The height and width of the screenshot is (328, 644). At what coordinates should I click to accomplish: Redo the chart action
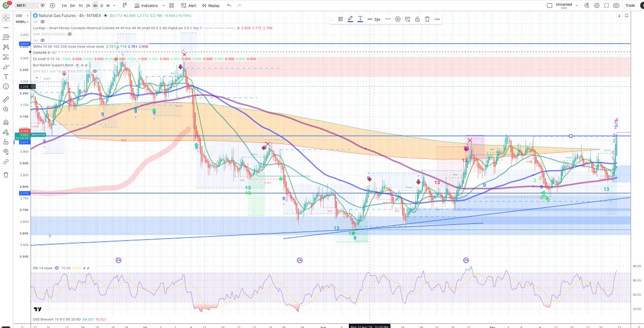tap(239, 5)
